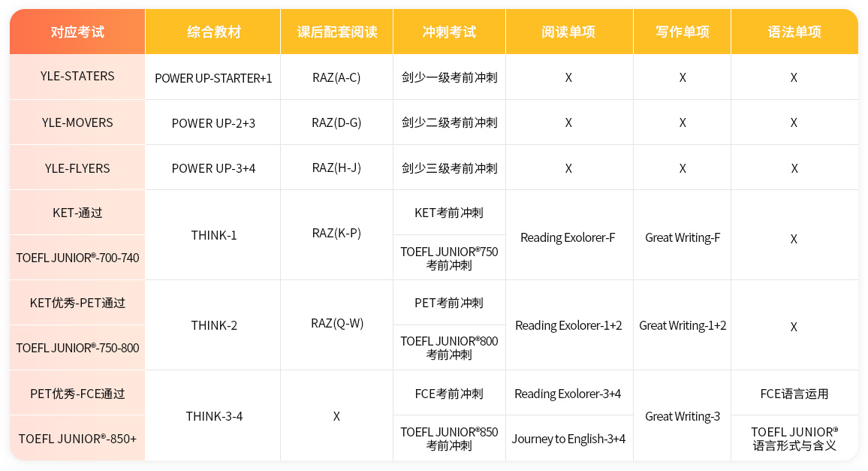Select TOEFL JUNIOR 750 考前冲刺 cell
This screenshot has height=471, width=868.
click(449, 258)
